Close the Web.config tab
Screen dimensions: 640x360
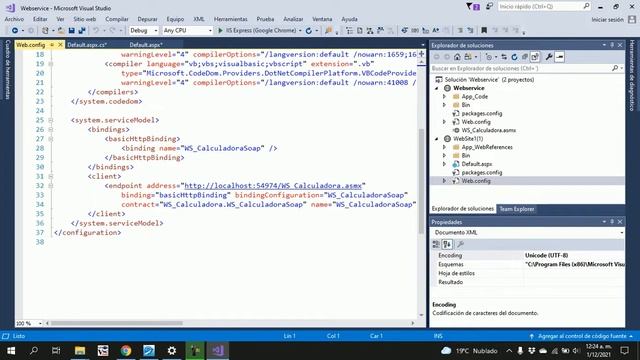pos(60,45)
